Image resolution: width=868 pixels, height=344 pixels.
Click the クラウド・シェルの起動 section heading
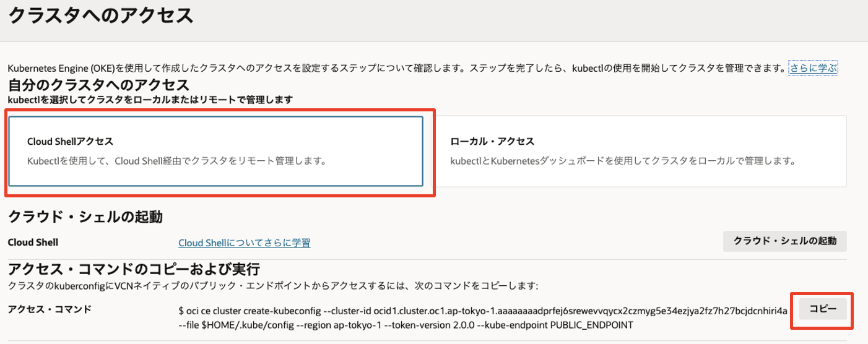coord(85,217)
